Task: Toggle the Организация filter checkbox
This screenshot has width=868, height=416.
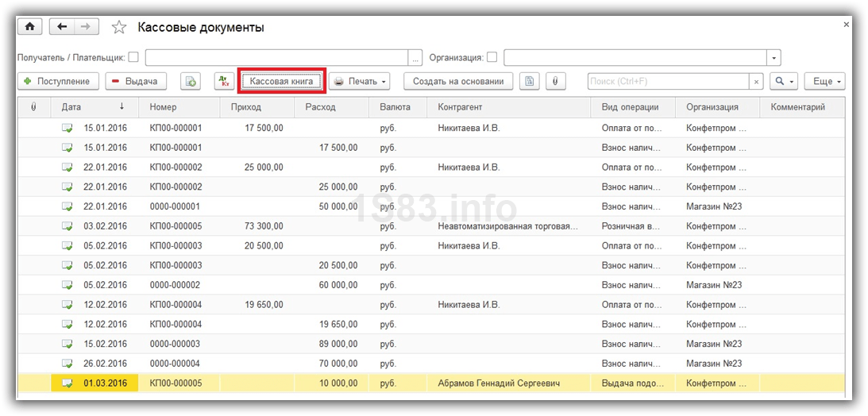Action: coord(492,57)
